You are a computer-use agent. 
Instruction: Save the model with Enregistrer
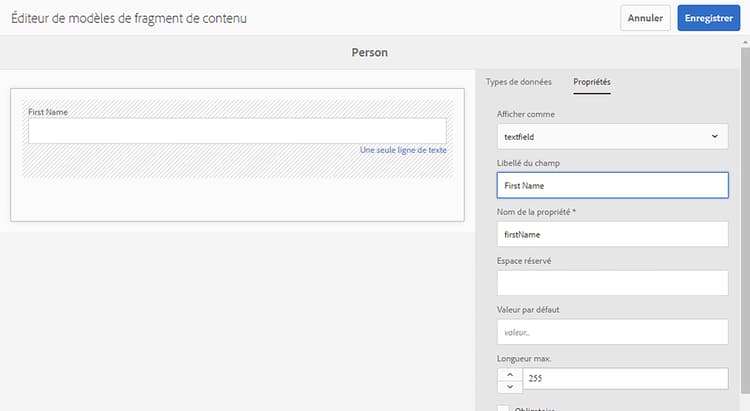point(709,18)
